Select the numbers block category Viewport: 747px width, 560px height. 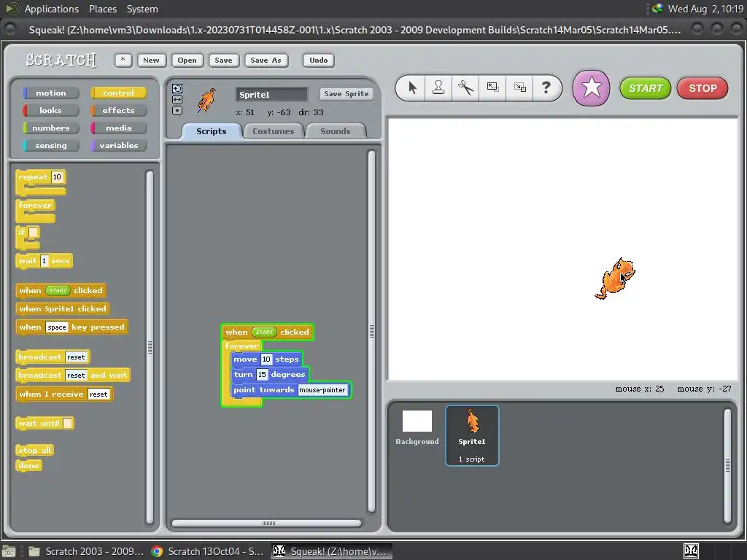(x=50, y=128)
